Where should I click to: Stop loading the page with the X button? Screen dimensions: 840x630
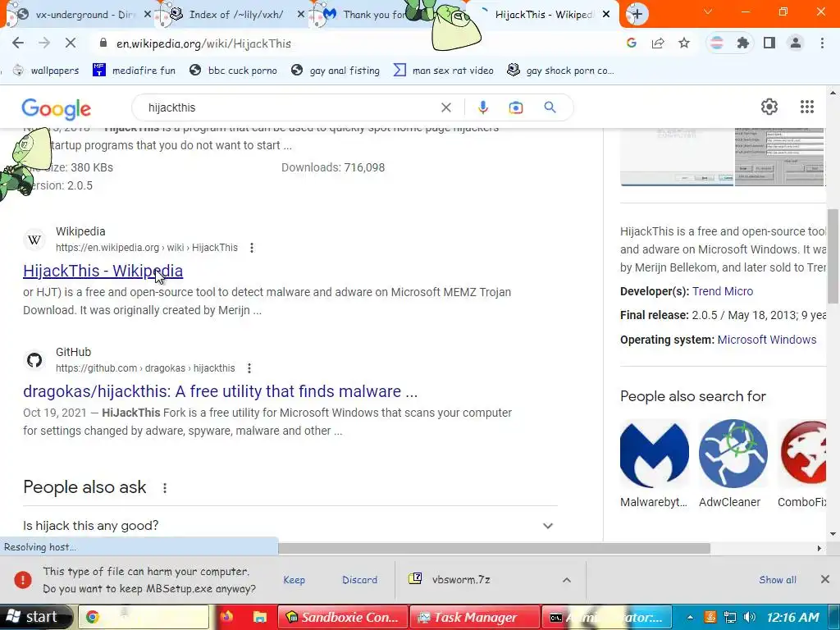point(71,43)
